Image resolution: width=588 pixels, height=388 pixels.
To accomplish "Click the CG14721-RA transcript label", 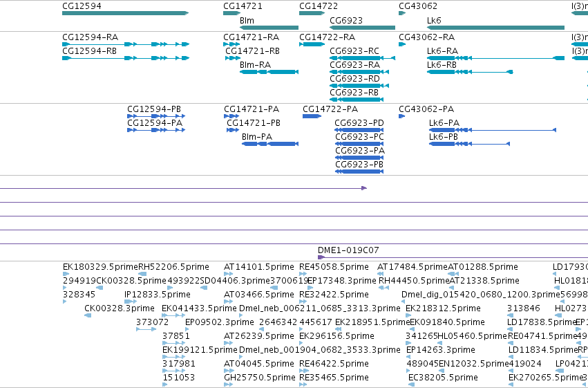I will (252, 37).
